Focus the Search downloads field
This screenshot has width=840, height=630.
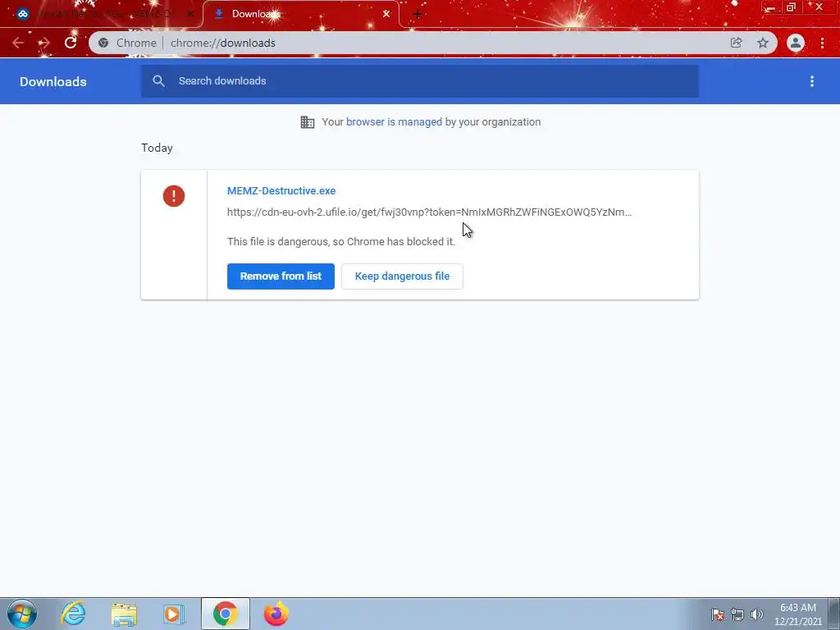[420, 81]
